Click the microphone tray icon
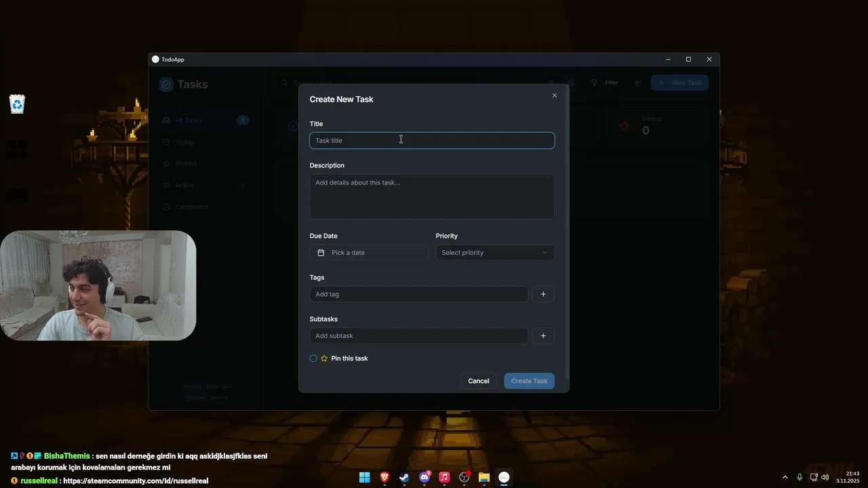 [800, 477]
